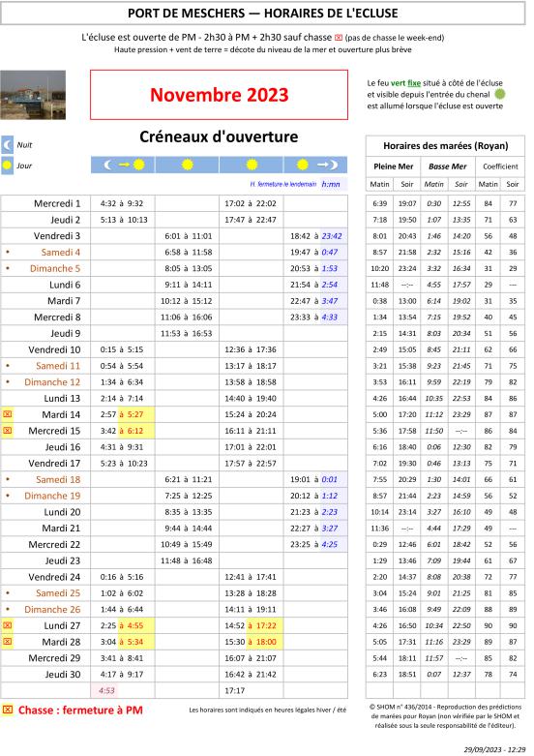Click the high tide time '18:40' for Jeudi 16
The width and height of the screenshot is (534, 756).
coord(407,447)
